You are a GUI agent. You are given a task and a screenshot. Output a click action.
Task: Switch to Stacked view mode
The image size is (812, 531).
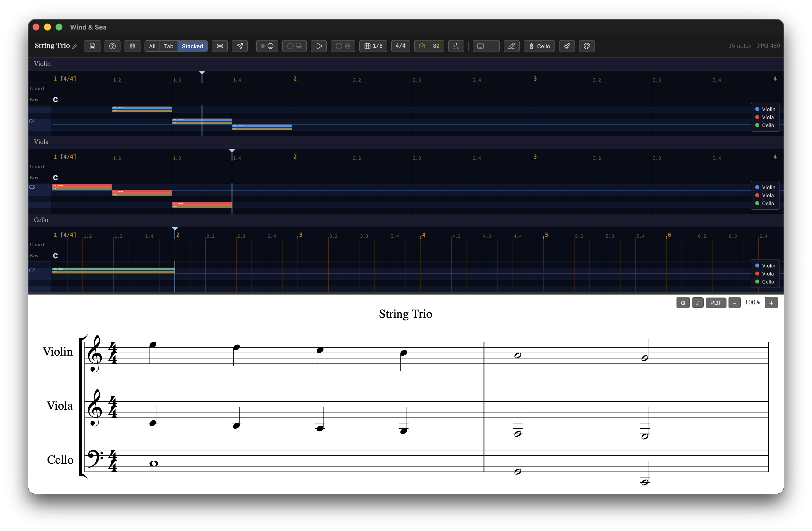192,46
